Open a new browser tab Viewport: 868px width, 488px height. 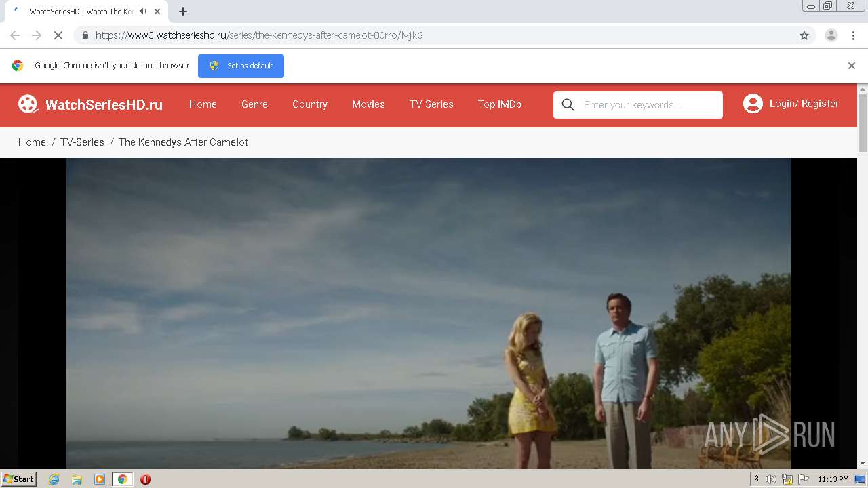click(183, 12)
